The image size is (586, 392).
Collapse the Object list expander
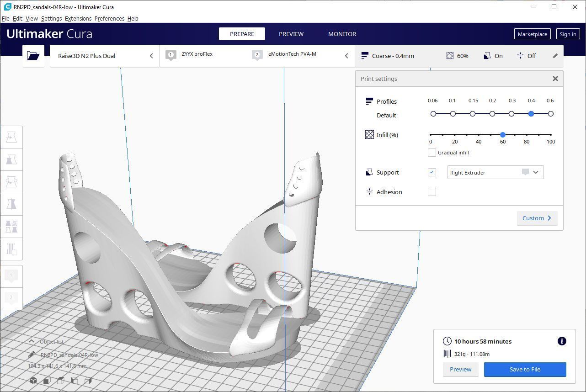point(32,341)
